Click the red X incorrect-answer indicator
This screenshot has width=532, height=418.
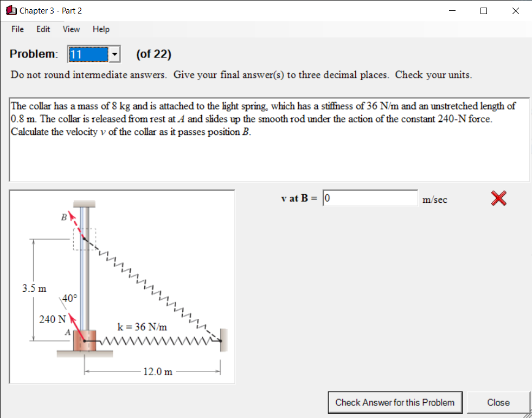click(498, 198)
